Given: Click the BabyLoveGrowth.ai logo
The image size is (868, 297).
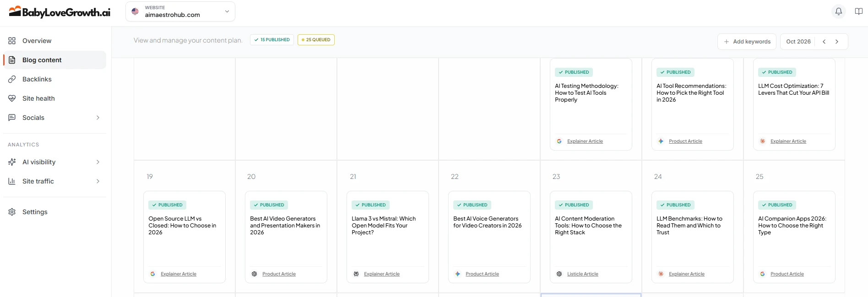Looking at the screenshot, I should 60,12.
